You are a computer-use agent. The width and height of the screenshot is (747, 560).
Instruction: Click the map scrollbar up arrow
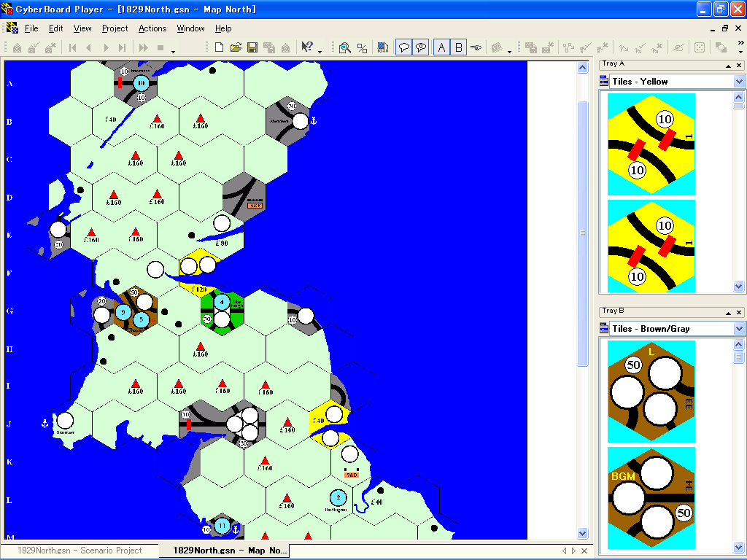point(583,68)
